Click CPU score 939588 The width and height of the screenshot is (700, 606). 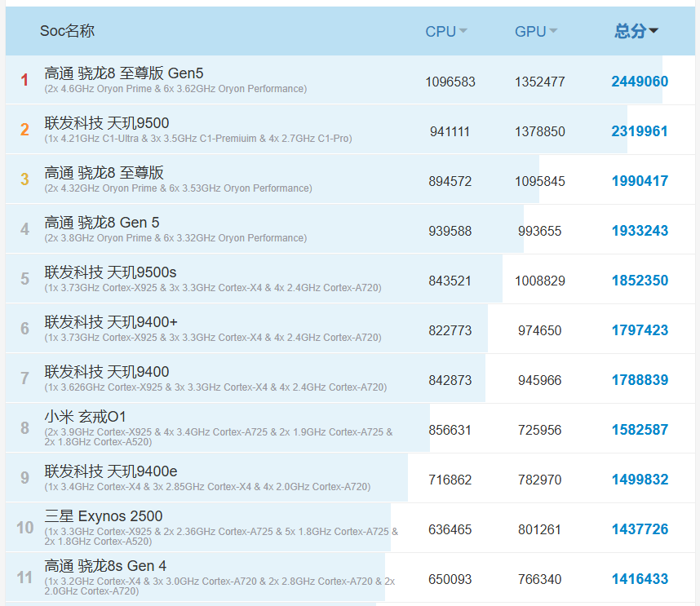click(450, 231)
